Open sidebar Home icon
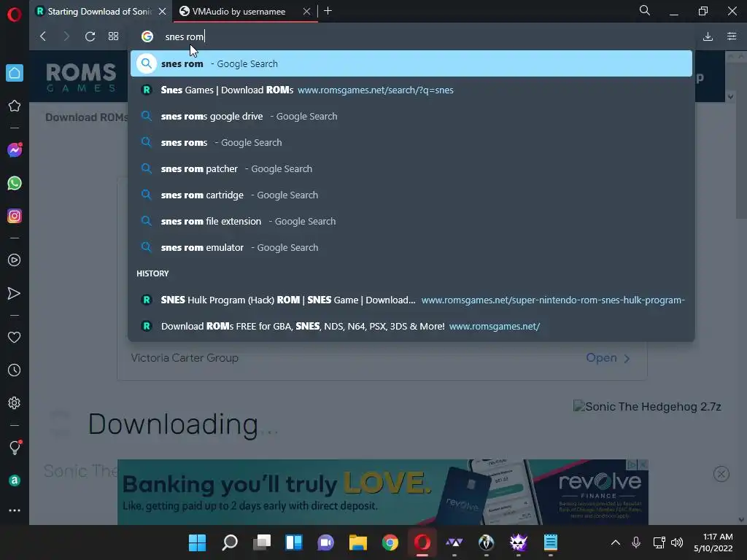747x560 pixels. pos(15,73)
